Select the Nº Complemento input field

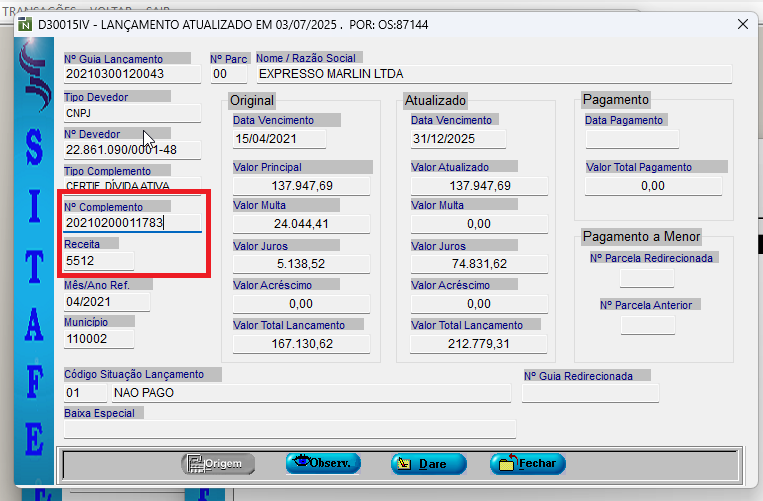coord(132,223)
